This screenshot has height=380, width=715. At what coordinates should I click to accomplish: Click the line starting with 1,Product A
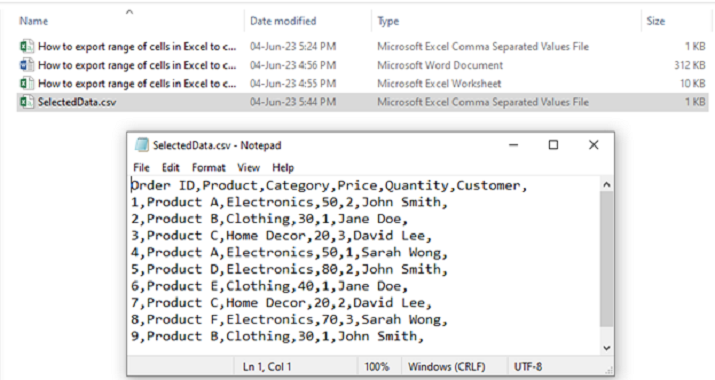coord(289,202)
